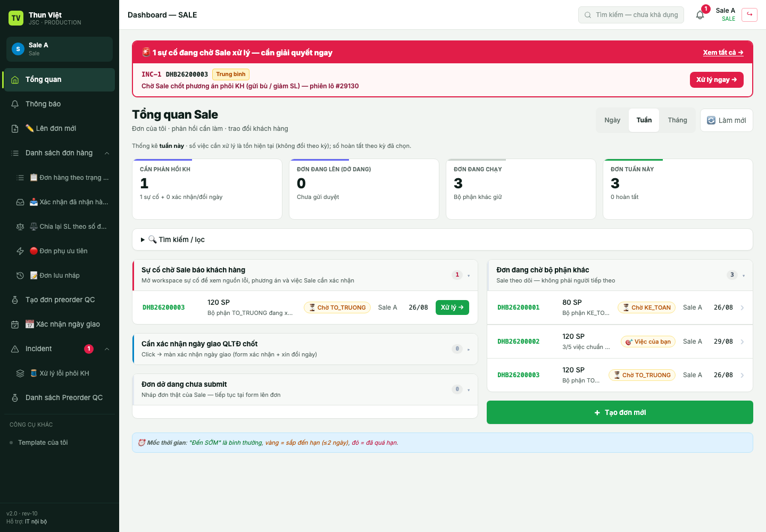Click the Tạo đơn preorder QC medal icon

pyautogui.click(x=15, y=300)
